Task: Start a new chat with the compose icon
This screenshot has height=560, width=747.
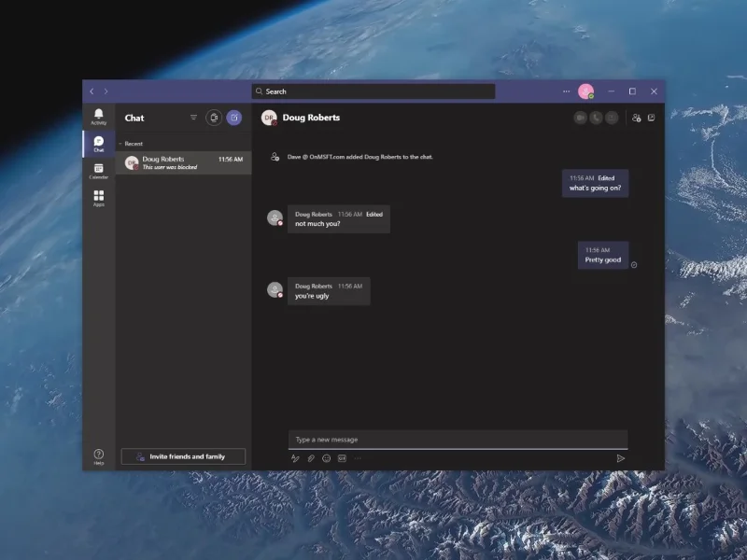Action: tap(236, 119)
